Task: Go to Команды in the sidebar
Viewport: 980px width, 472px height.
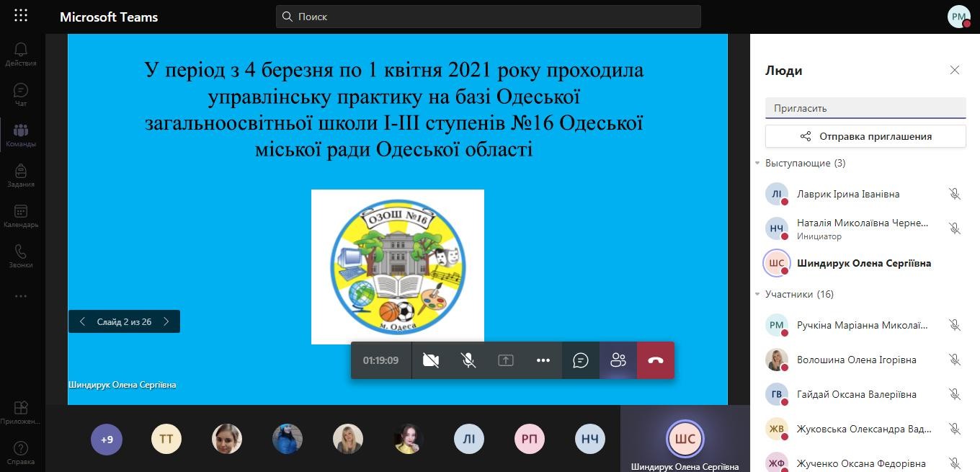Action: [x=21, y=135]
